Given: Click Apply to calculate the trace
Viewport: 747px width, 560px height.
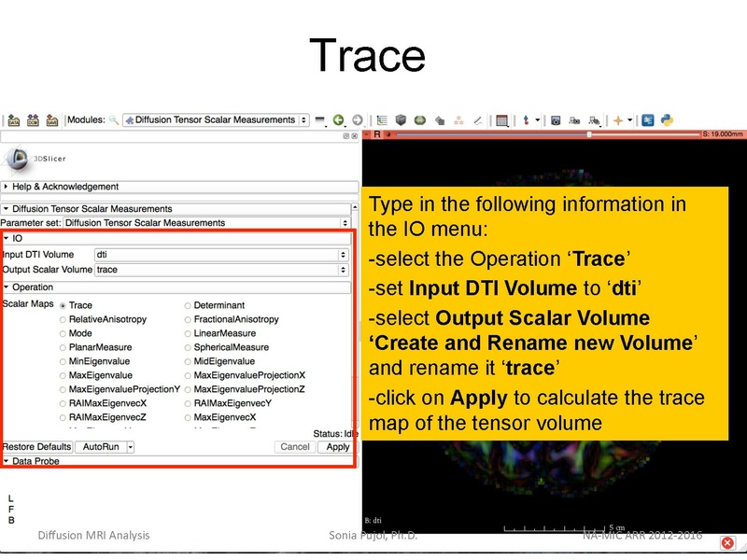Looking at the screenshot, I should click(x=337, y=447).
